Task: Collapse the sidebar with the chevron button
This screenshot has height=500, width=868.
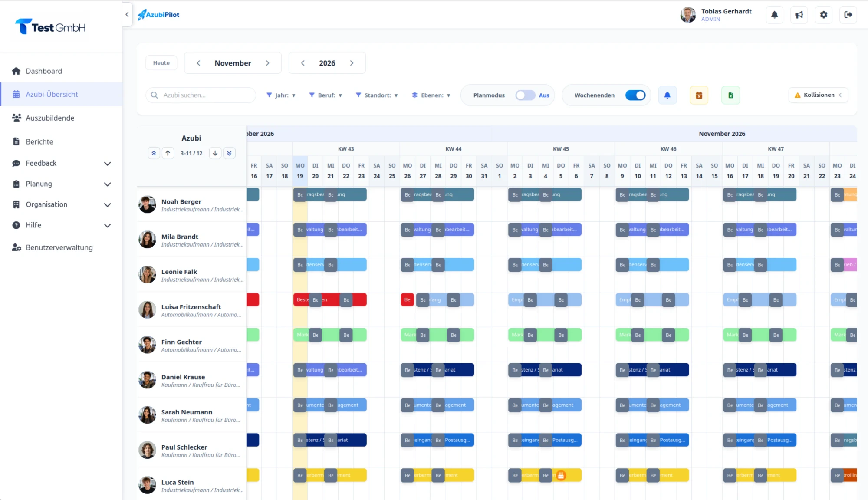Action: point(127,14)
